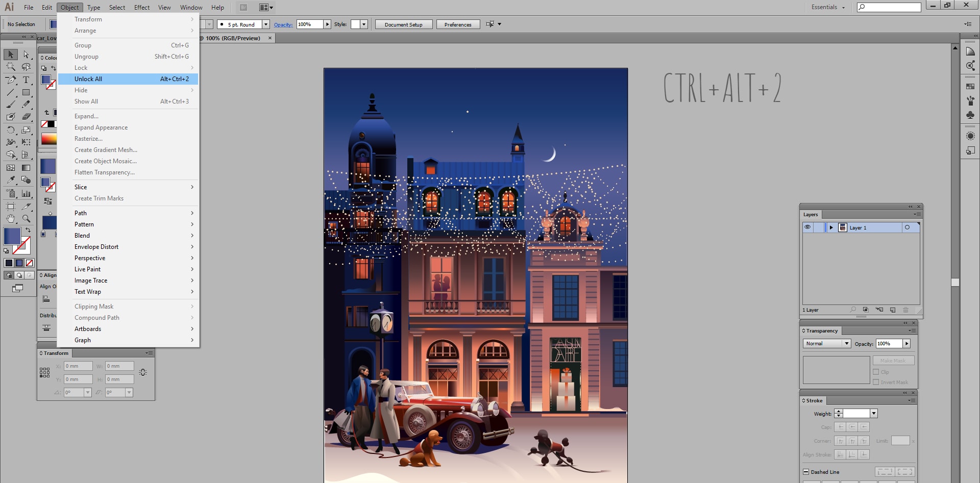Click the Document Setup button
The width and height of the screenshot is (980, 483).
coord(403,24)
